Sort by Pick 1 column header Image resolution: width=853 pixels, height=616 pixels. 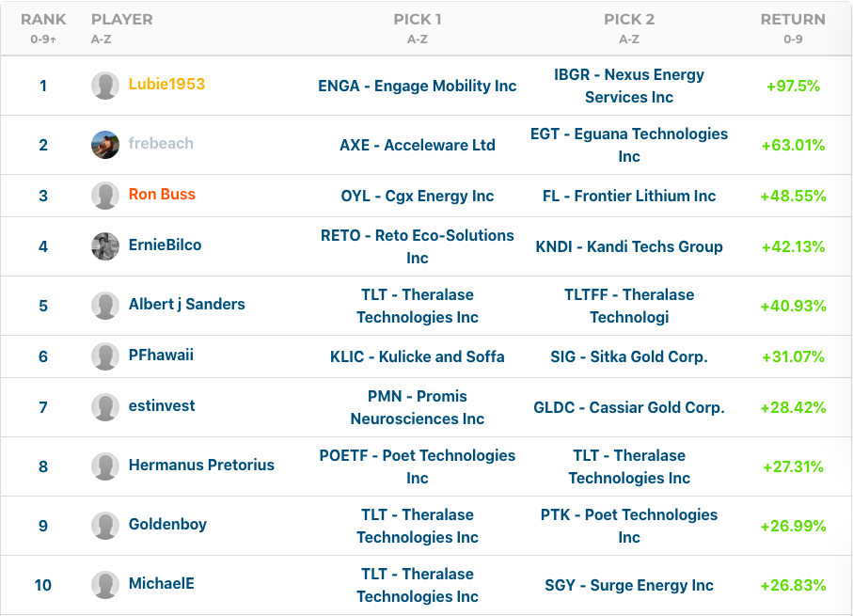click(x=418, y=20)
